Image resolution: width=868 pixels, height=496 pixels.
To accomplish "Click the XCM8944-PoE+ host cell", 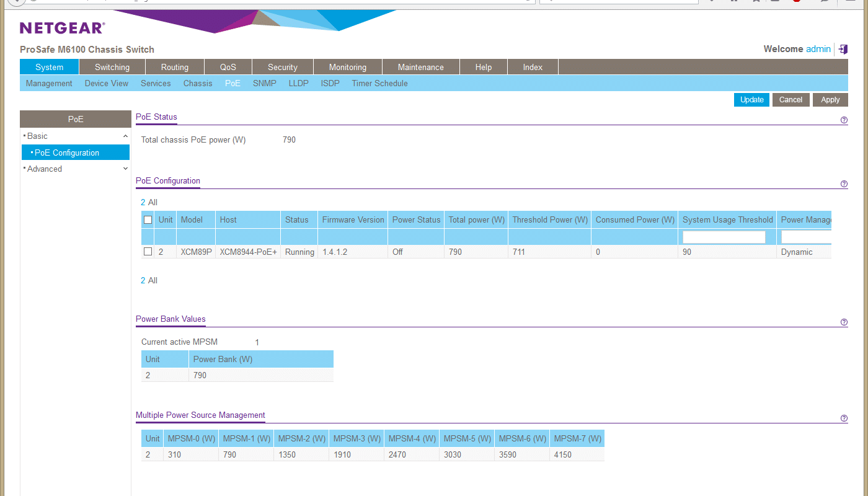I will click(x=248, y=252).
